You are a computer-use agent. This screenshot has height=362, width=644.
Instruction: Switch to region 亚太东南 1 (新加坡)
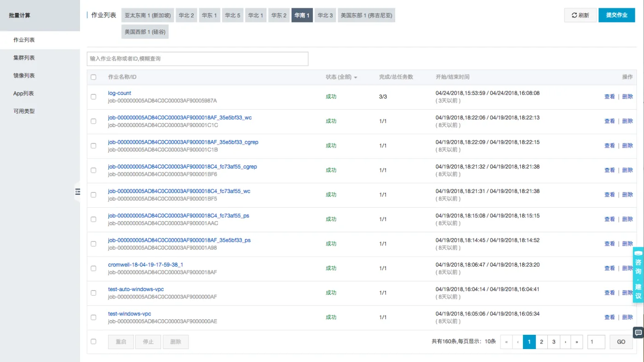tap(148, 15)
